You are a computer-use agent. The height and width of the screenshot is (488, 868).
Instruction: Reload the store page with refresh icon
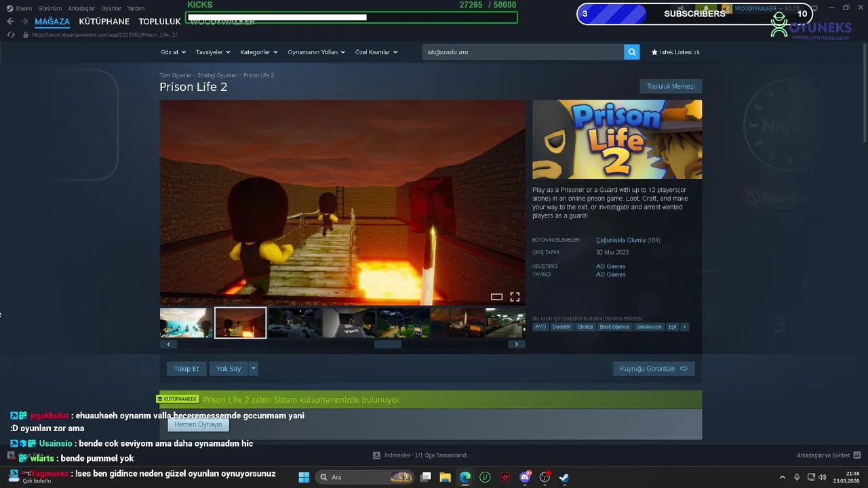point(11,35)
